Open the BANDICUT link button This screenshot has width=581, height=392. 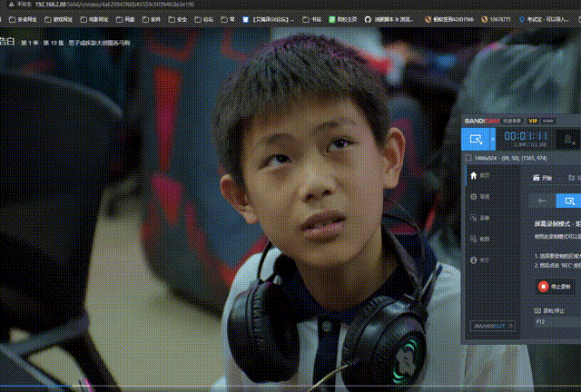pos(492,326)
